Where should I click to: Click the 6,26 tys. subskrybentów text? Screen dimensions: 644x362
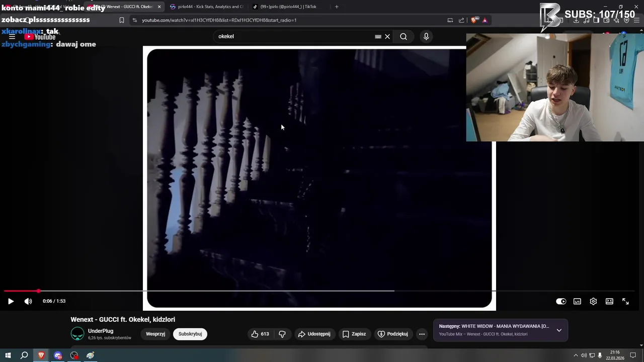[x=110, y=338]
